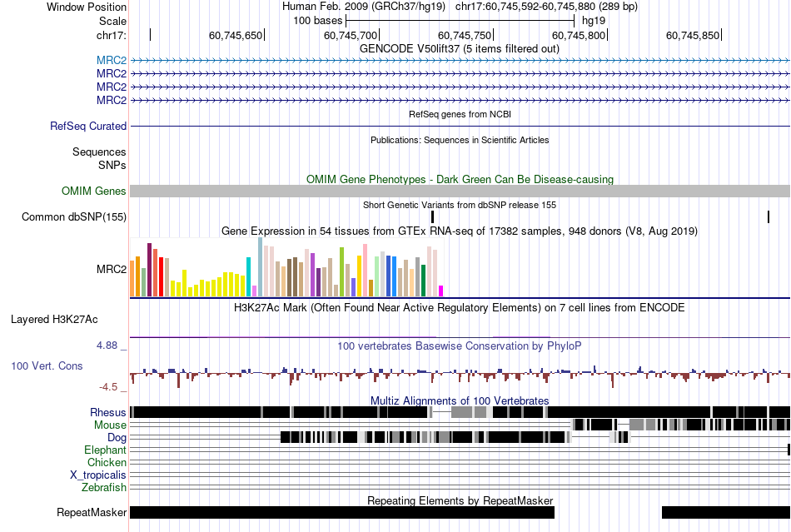The image size is (791, 532).
Task: Click the tallest gray-blue GTEx expression bar
Action: click(x=261, y=266)
